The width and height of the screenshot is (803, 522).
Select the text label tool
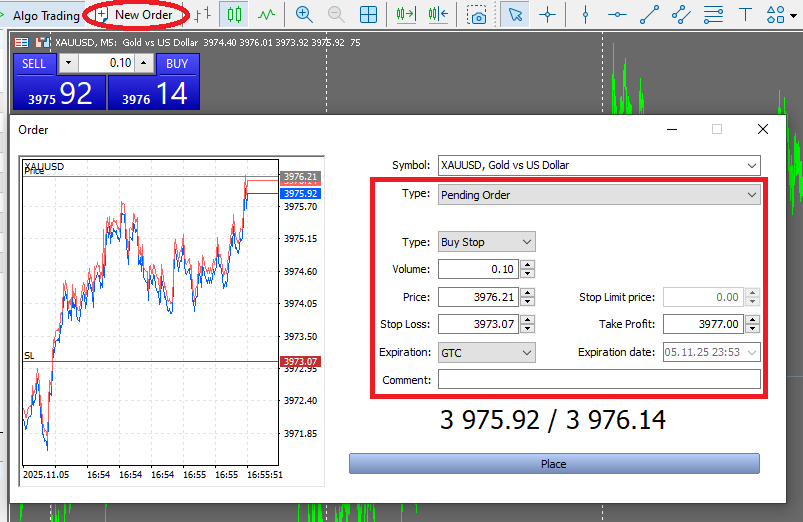[x=745, y=15]
